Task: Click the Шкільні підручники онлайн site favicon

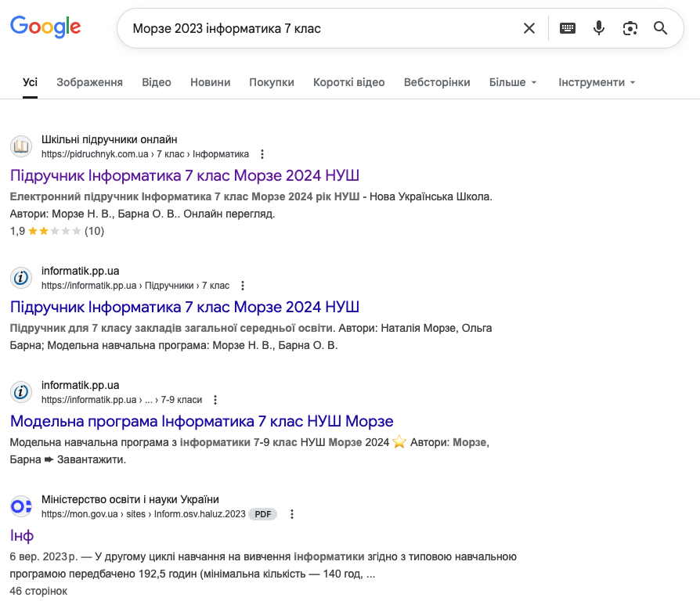Action: (21, 146)
